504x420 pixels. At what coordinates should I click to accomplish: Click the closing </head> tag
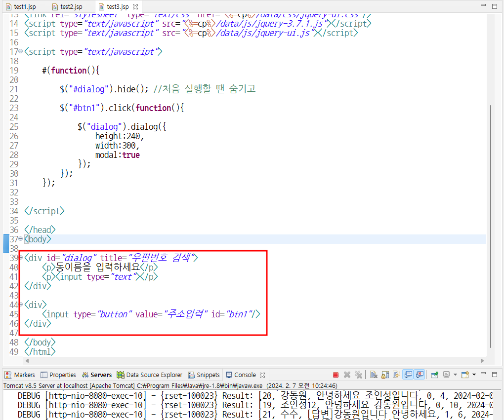(x=40, y=229)
